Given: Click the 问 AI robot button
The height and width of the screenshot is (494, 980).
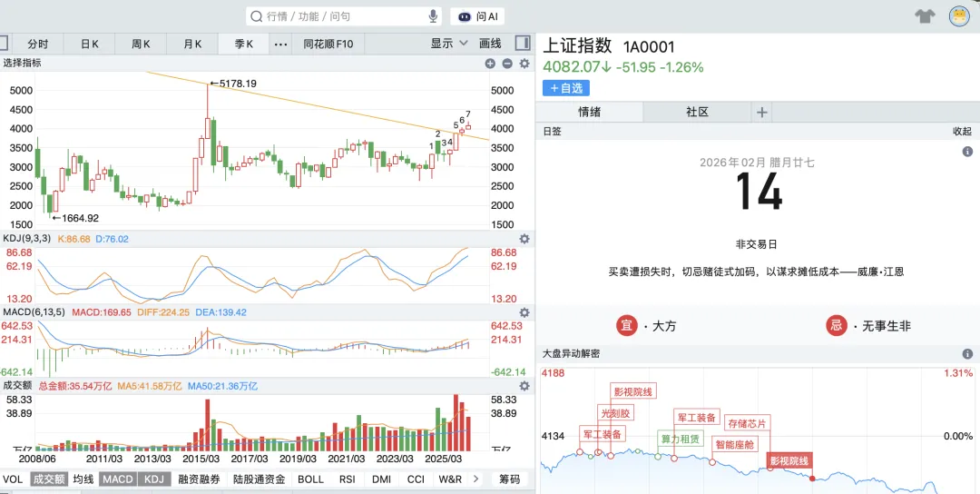Looking at the screenshot, I should tap(477, 17).
